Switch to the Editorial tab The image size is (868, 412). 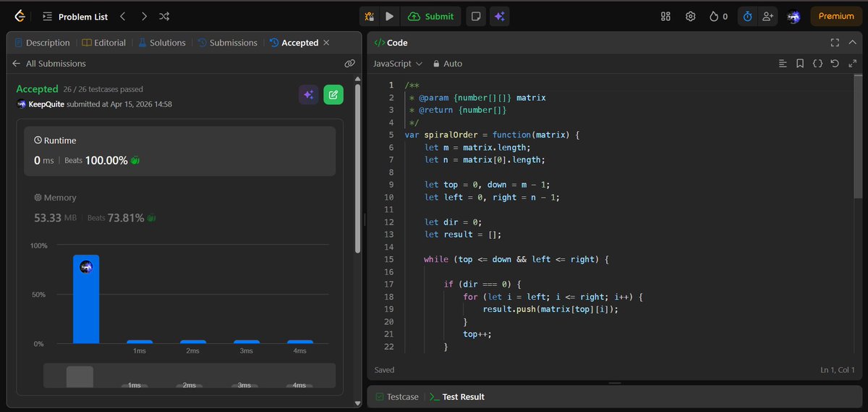click(104, 43)
